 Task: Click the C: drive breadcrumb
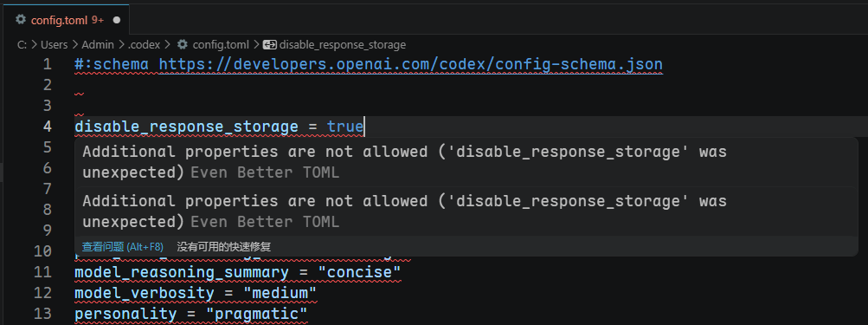click(x=23, y=44)
